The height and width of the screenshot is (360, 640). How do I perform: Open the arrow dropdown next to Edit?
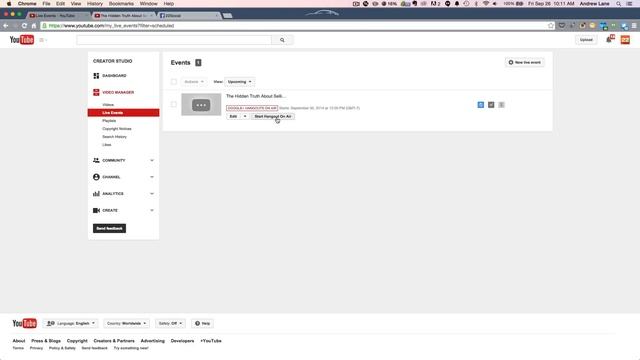tap(245, 116)
